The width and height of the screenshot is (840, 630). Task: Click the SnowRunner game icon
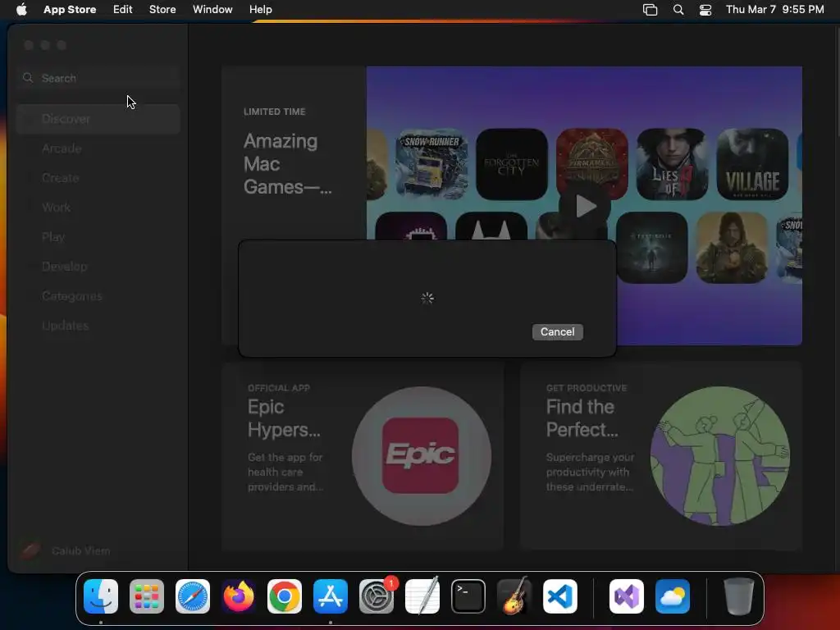click(431, 164)
